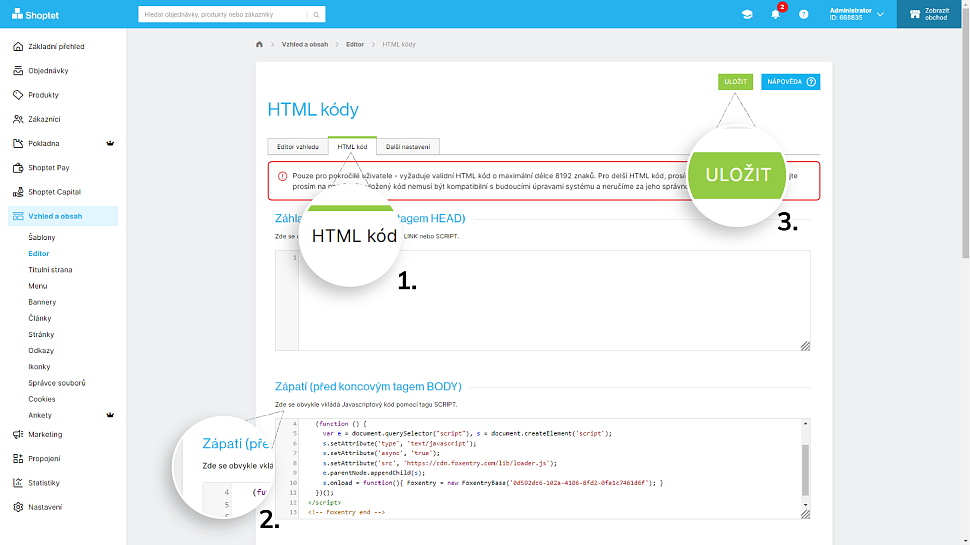Click the search magnifier icon
The width and height of the screenshot is (970, 545).
(316, 14)
